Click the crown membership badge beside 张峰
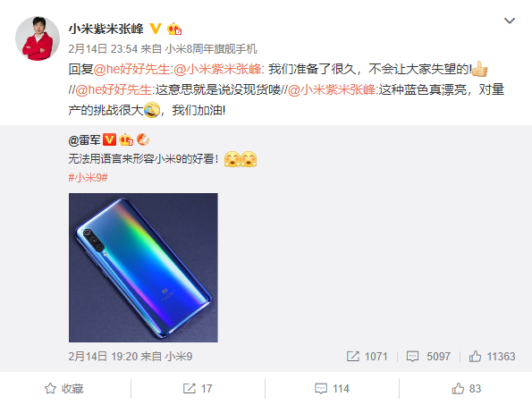The image size is (532, 405). tap(174, 29)
